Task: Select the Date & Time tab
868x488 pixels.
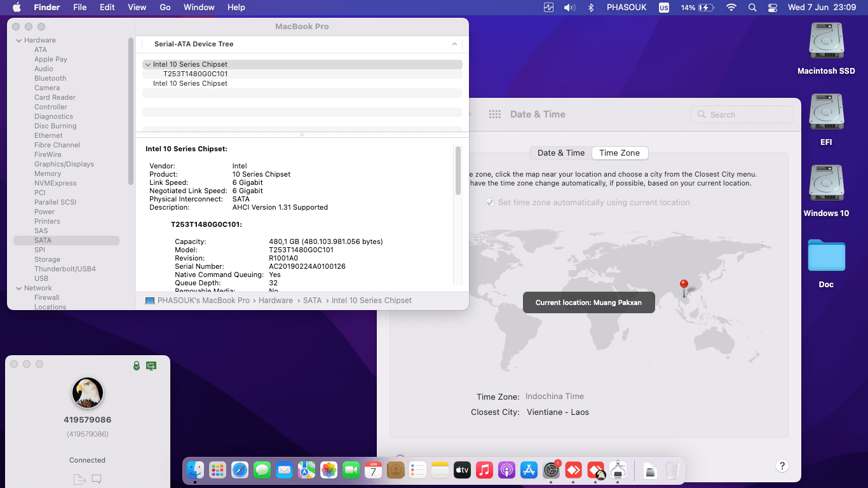Action: tap(560, 153)
